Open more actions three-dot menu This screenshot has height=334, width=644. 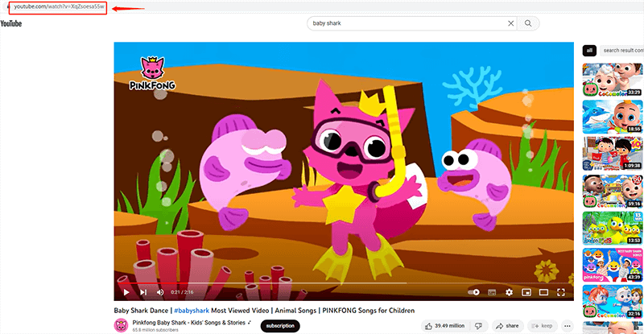click(568, 326)
